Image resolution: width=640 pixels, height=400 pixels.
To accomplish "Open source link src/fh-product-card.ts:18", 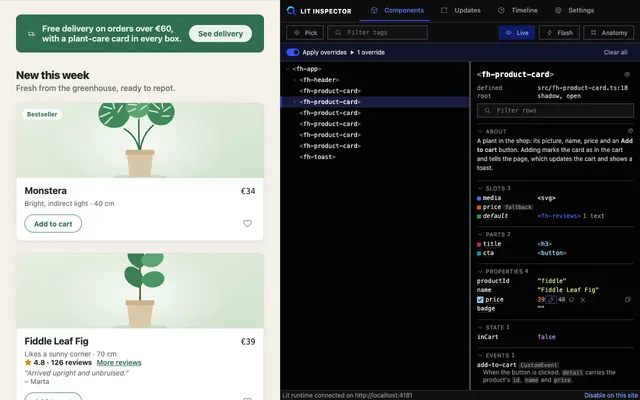I will point(582,88).
